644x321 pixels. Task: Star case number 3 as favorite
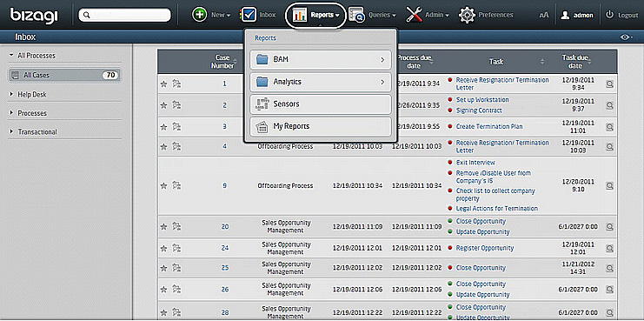[x=163, y=127]
